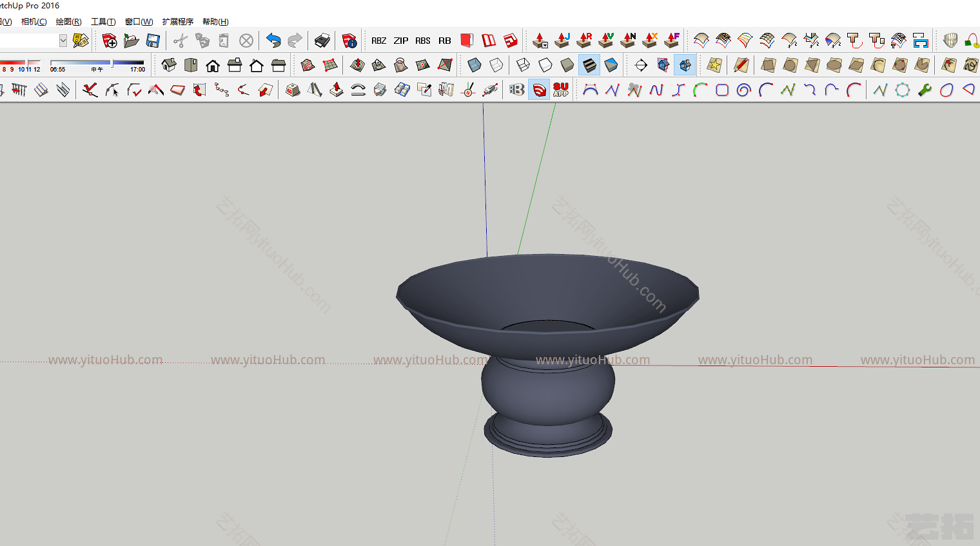The height and width of the screenshot is (546, 980).
Task: Open the 窗口(W) window menu
Action: pos(139,22)
